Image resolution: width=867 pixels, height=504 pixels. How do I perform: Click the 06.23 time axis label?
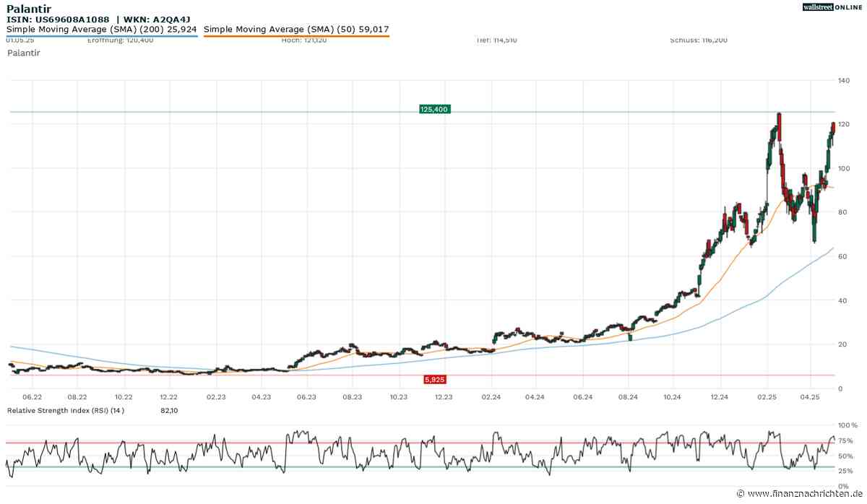(x=306, y=396)
